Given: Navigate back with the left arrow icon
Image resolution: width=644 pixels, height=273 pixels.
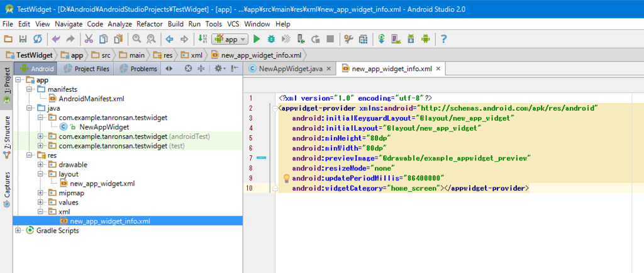Looking at the screenshot, I should [x=169, y=40].
